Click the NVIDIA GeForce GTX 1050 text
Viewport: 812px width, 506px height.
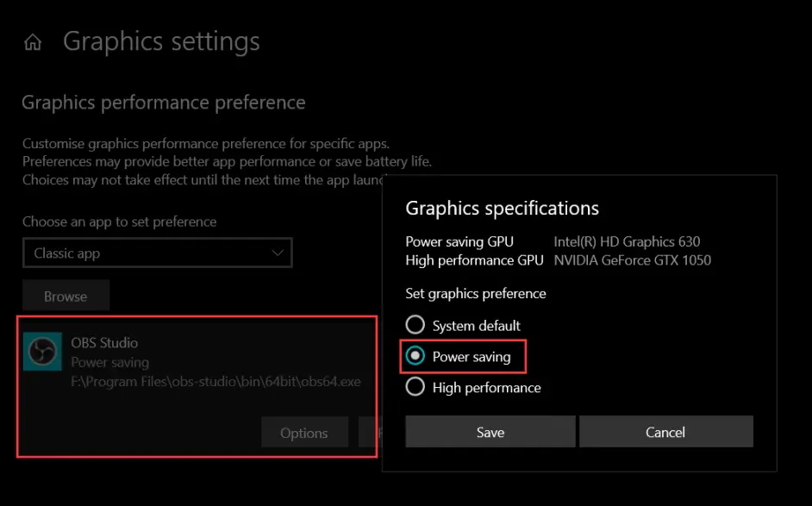click(x=633, y=260)
